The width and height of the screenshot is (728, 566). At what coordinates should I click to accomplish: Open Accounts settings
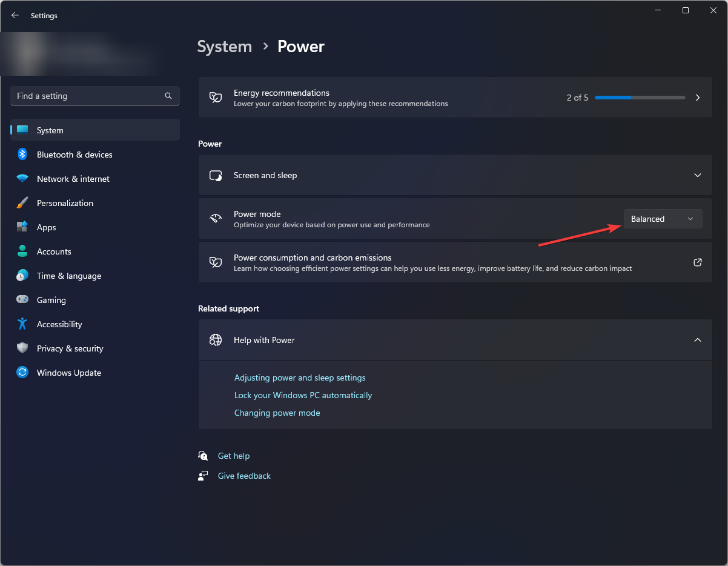[x=95, y=251]
